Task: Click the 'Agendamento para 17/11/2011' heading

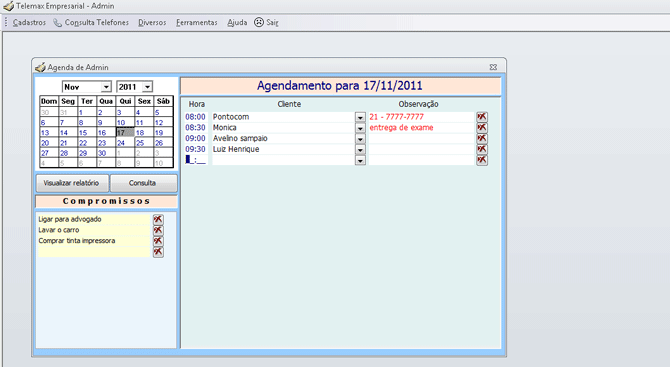Action: [340, 86]
